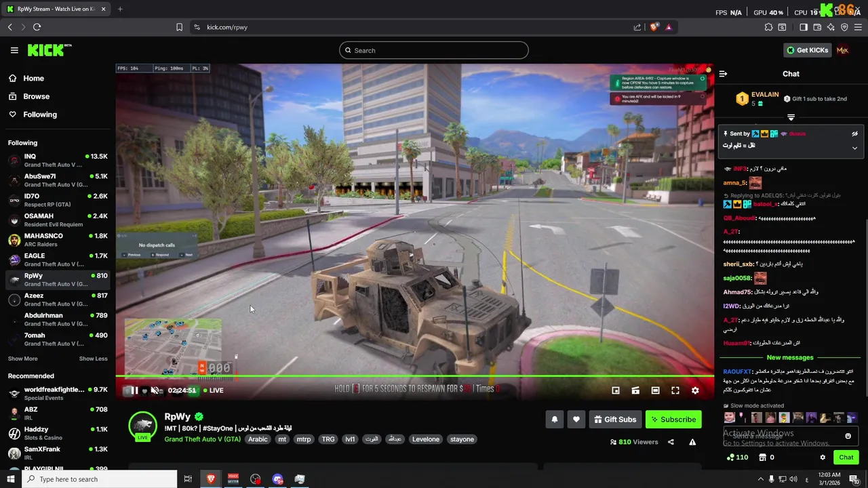
Task: Open the Windows notification center
Action: point(854,479)
